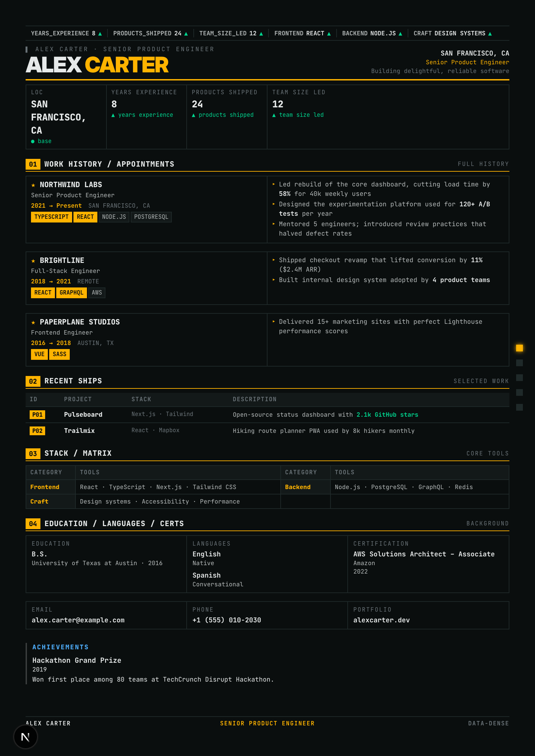
Task: Click the large ALEX CARTER headline
Action: click(x=97, y=65)
